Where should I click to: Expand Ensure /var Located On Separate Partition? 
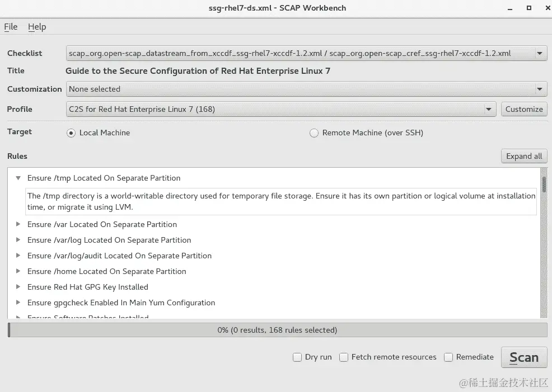18,224
